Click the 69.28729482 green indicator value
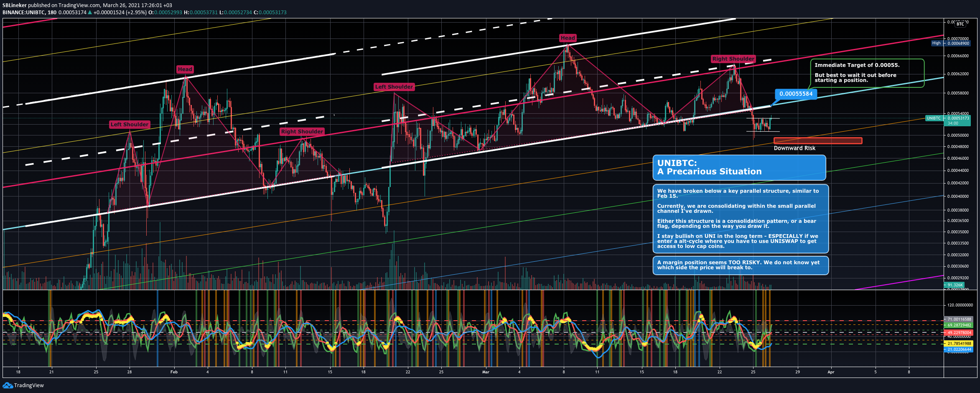This screenshot has width=980, height=393. click(x=958, y=325)
